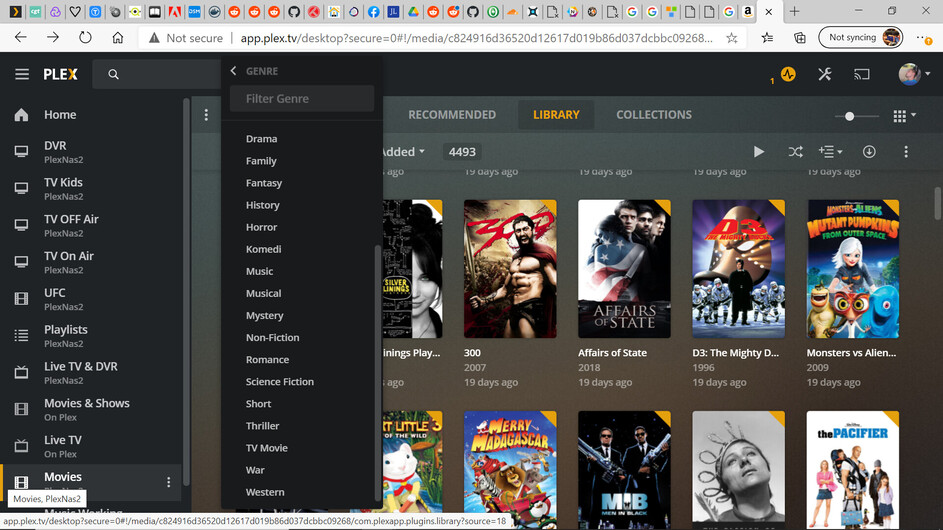
Task: Open Movies library three-dot menu
Action: click(168, 482)
